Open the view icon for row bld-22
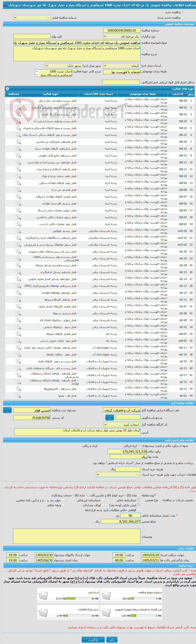The image size is (196, 644). [18, 135]
